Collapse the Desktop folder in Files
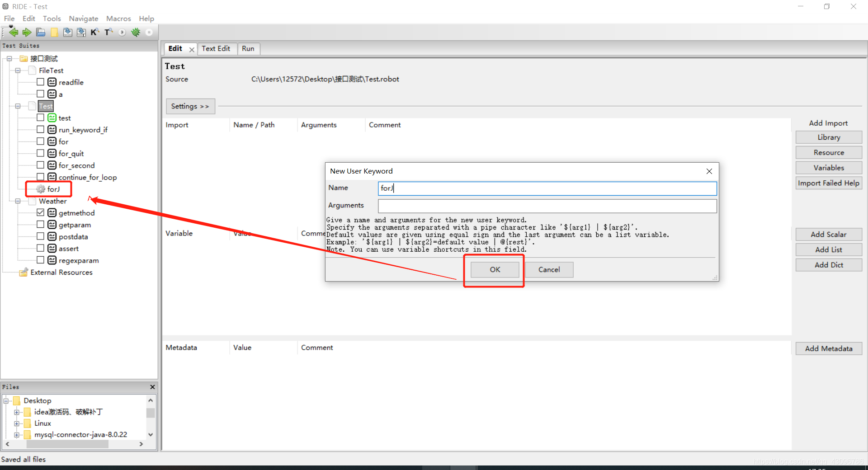Viewport: 868px width, 470px height. pos(6,400)
